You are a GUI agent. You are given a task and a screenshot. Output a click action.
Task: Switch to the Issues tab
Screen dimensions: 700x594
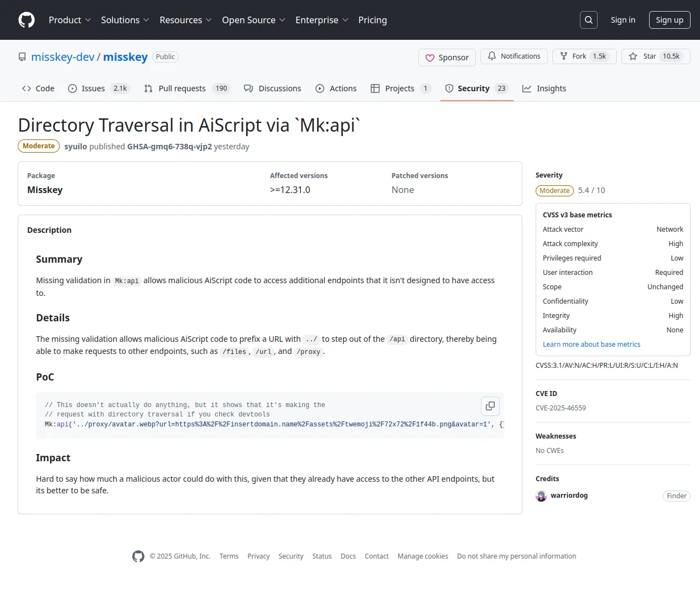pos(99,88)
